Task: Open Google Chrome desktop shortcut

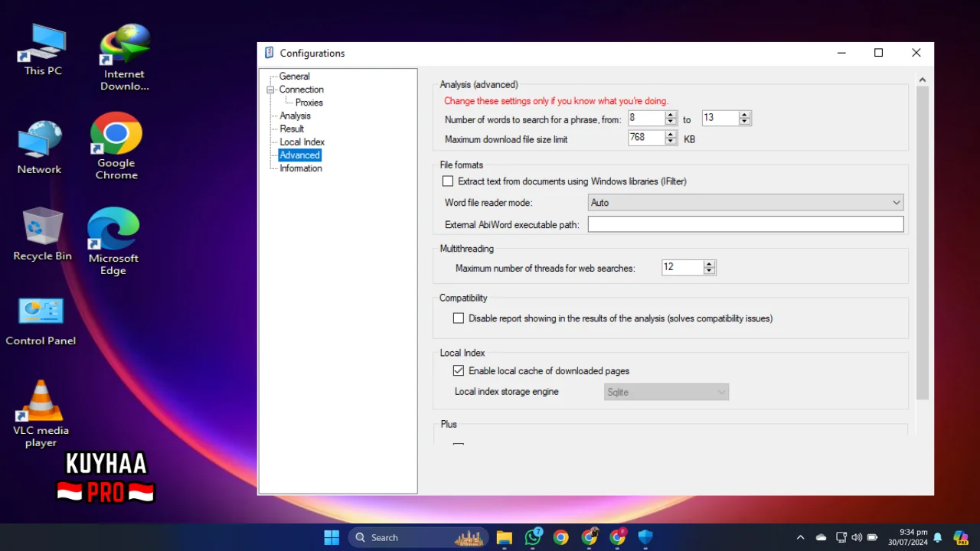Action: 116,146
